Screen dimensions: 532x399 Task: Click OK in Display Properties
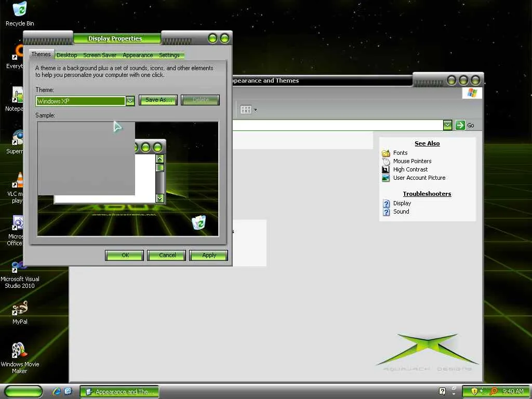(125, 255)
